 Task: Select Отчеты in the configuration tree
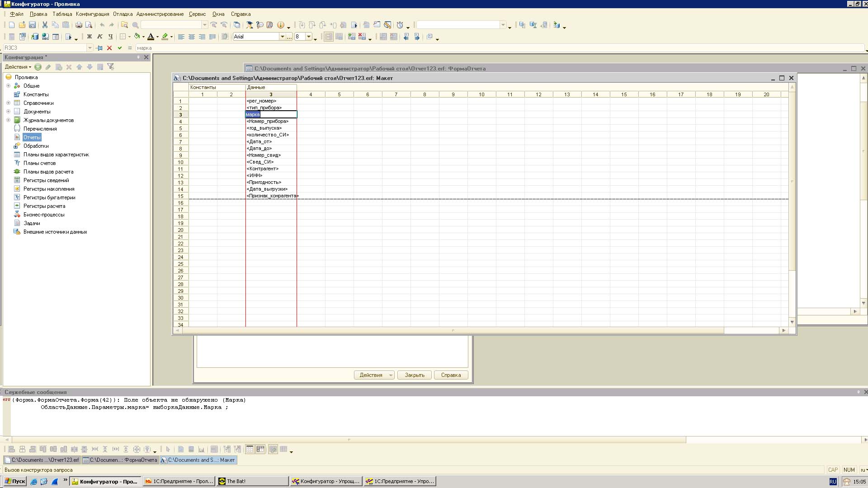[x=32, y=137]
